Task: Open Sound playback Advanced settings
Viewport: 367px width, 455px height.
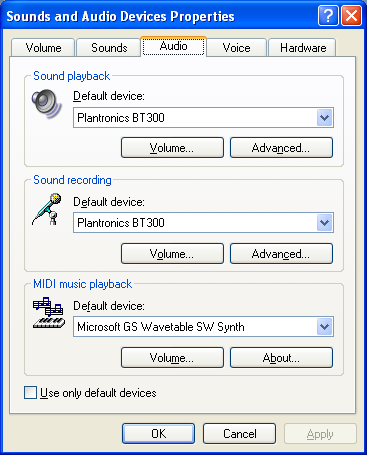Action: 281,147
